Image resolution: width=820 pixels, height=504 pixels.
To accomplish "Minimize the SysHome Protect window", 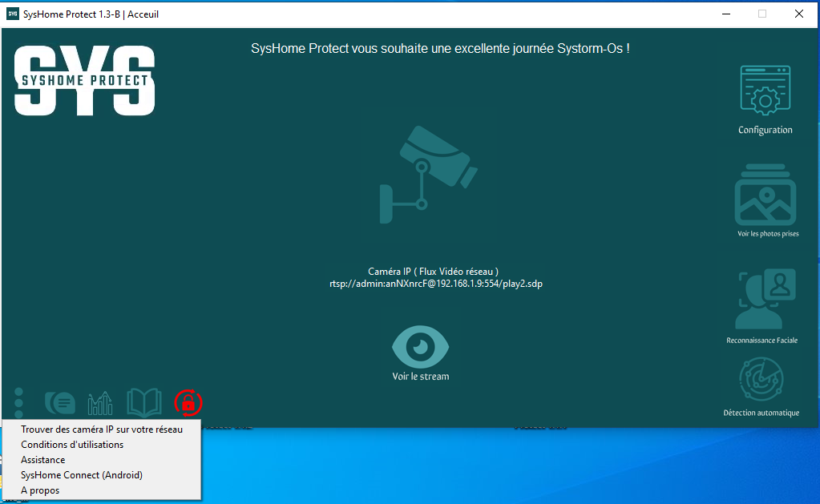I will coord(726,14).
